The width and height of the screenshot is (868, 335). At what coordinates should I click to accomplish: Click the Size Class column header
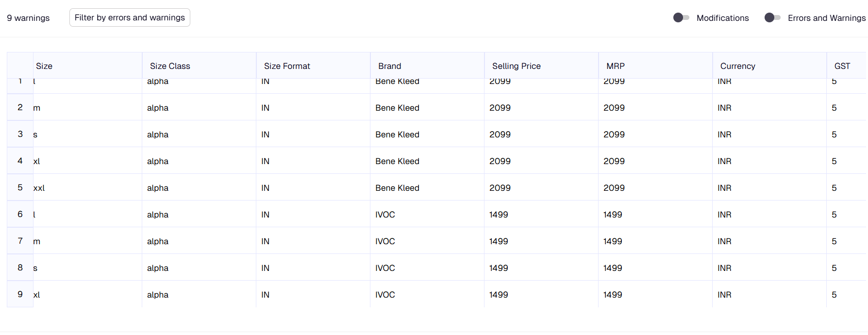pos(170,66)
